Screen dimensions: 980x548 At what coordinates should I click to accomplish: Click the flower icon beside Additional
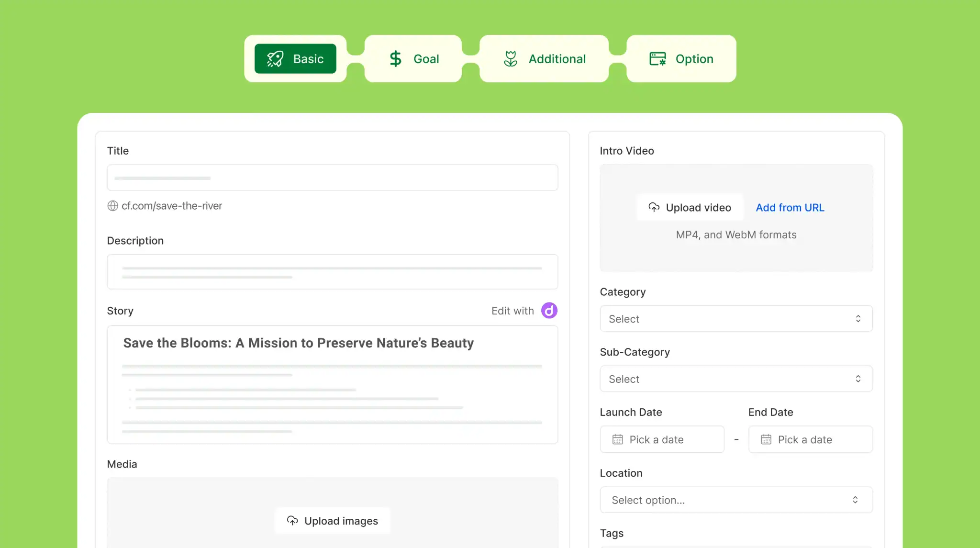point(511,59)
